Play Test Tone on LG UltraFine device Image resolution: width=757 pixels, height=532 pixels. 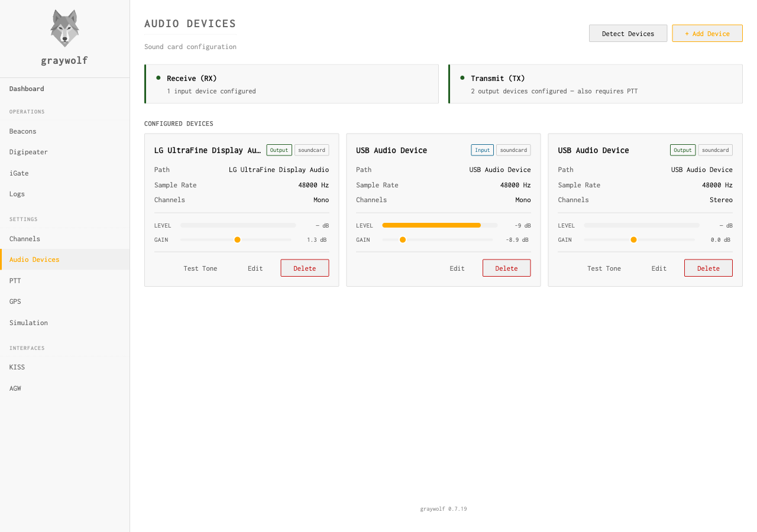click(x=200, y=268)
